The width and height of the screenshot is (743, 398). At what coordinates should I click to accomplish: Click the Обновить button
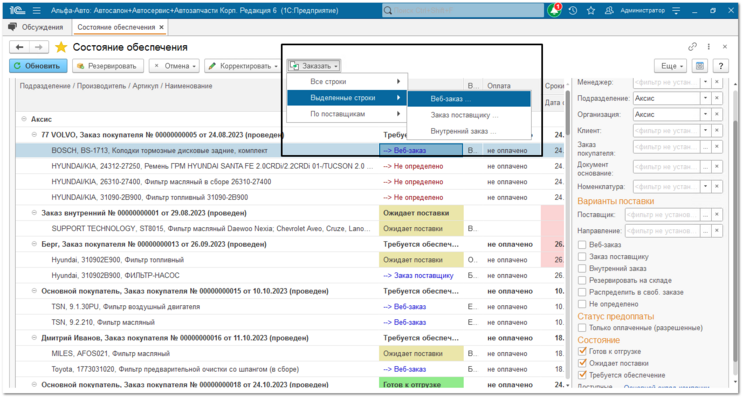pos(38,66)
